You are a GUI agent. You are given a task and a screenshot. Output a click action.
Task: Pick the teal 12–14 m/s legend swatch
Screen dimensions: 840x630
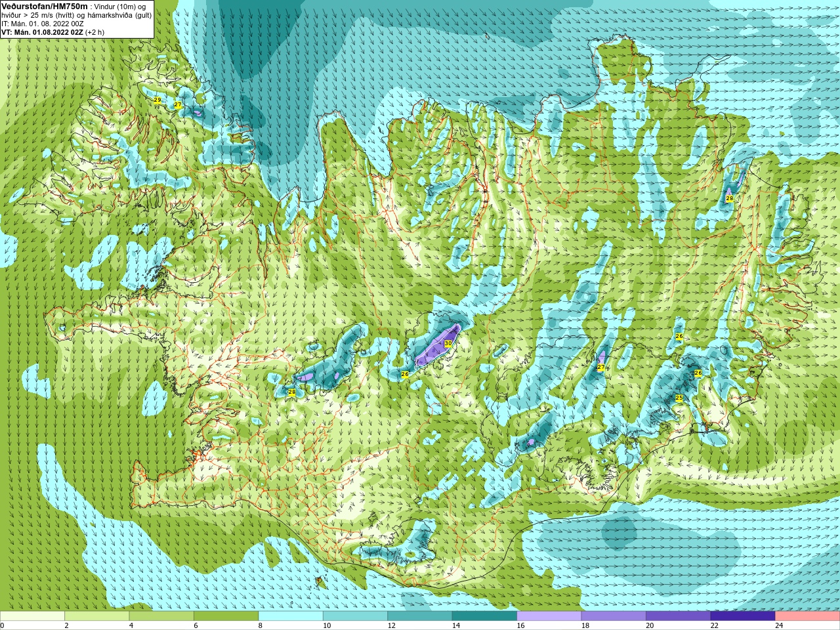tap(420, 616)
